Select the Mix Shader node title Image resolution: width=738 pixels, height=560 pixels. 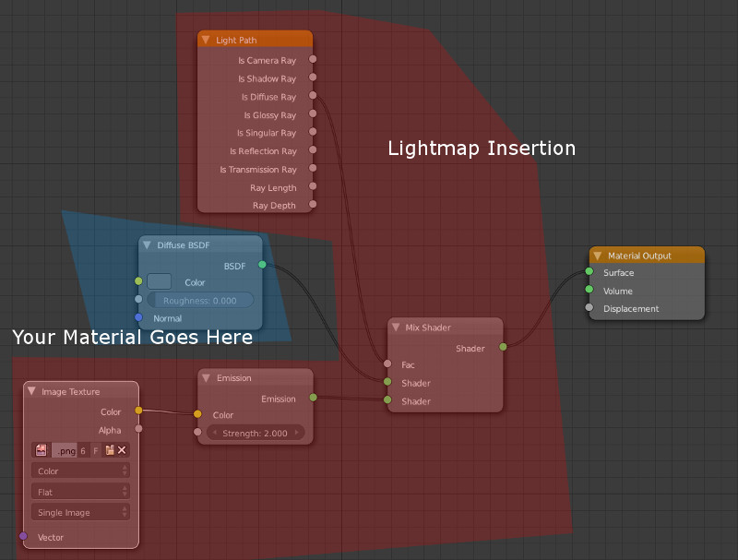point(428,328)
